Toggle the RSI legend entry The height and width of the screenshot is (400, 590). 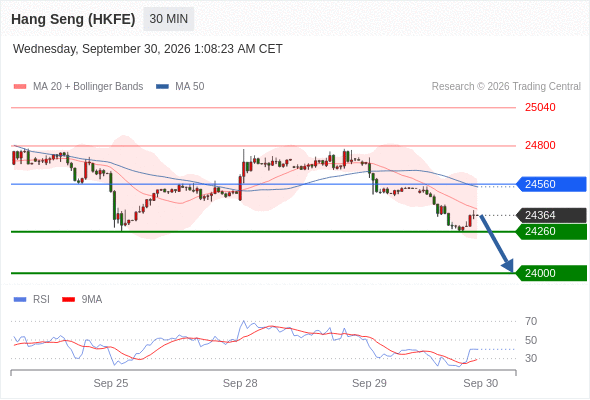click(32, 300)
